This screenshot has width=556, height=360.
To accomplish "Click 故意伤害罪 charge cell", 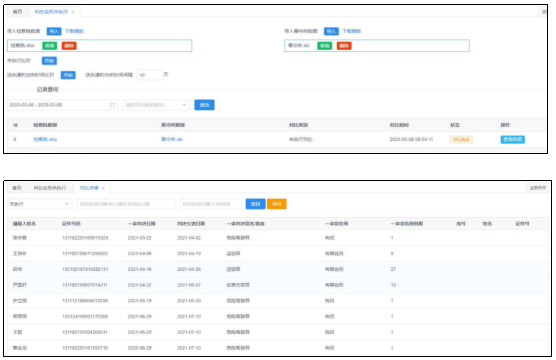I will click(x=238, y=285).
